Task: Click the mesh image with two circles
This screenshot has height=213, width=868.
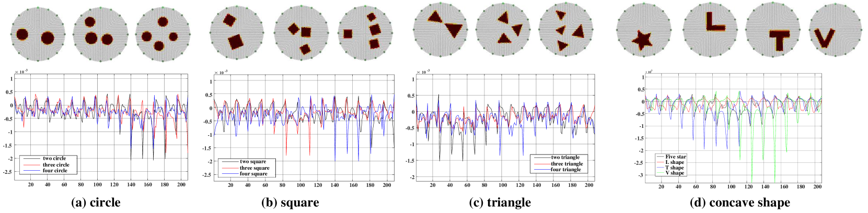Action: coord(37,34)
